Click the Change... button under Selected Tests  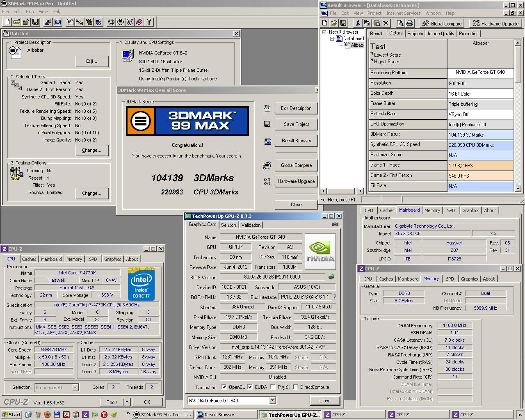coord(92,150)
